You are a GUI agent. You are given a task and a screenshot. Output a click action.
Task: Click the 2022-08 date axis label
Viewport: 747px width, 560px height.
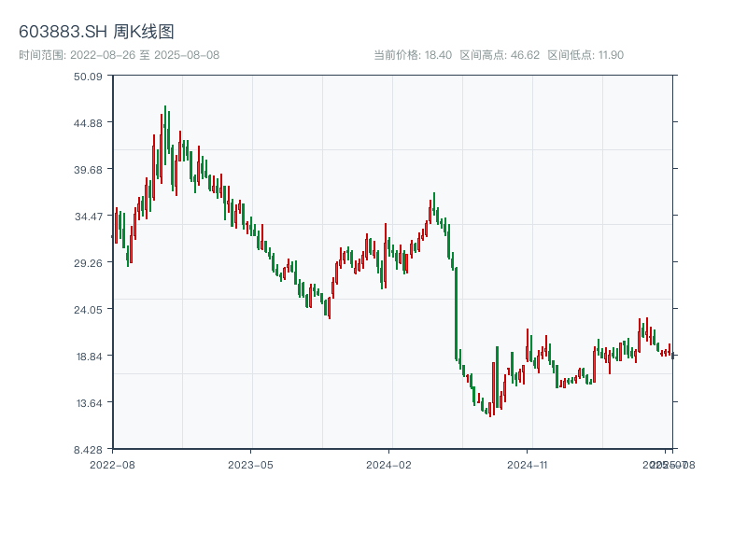coord(112,464)
